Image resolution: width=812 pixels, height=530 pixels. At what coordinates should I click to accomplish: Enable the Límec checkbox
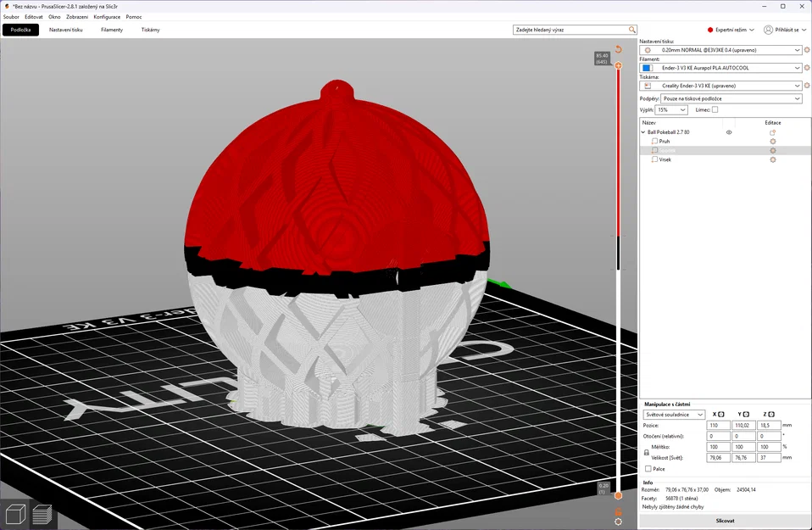pyautogui.click(x=715, y=110)
